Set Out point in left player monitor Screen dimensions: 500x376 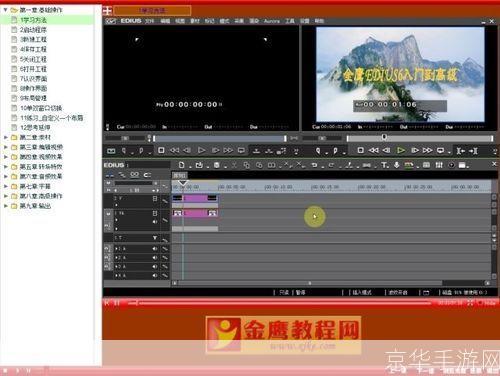(x=141, y=151)
